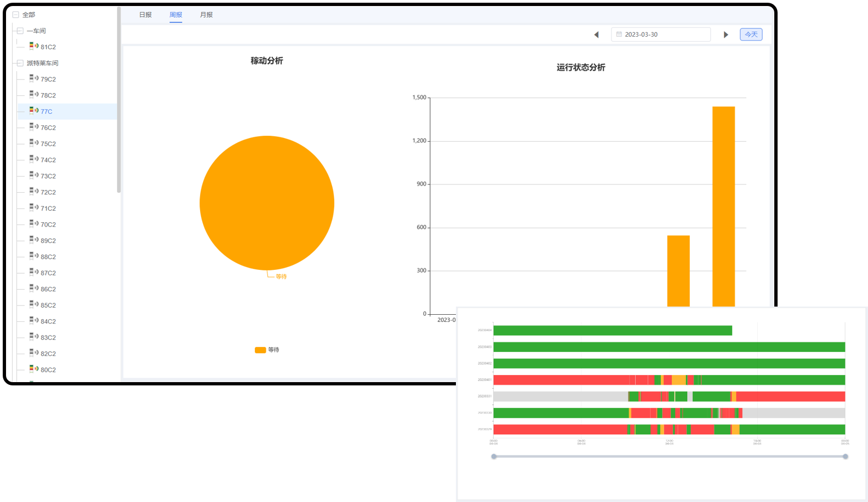The height and width of the screenshot is (502, 868).
Task: Click the right handle of timeline slider
Action: pos(845,457)
